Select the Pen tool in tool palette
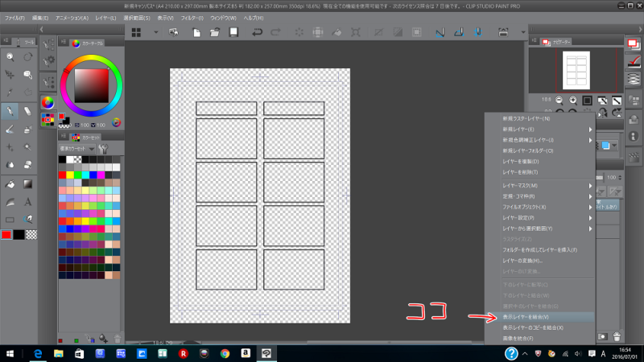Image resolution: width=644 pixels, height=362 pixels. (x=10, y=111)
